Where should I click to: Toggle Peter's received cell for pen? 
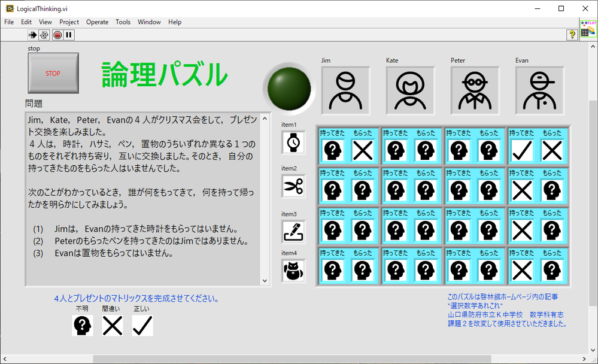coord(489,230)
